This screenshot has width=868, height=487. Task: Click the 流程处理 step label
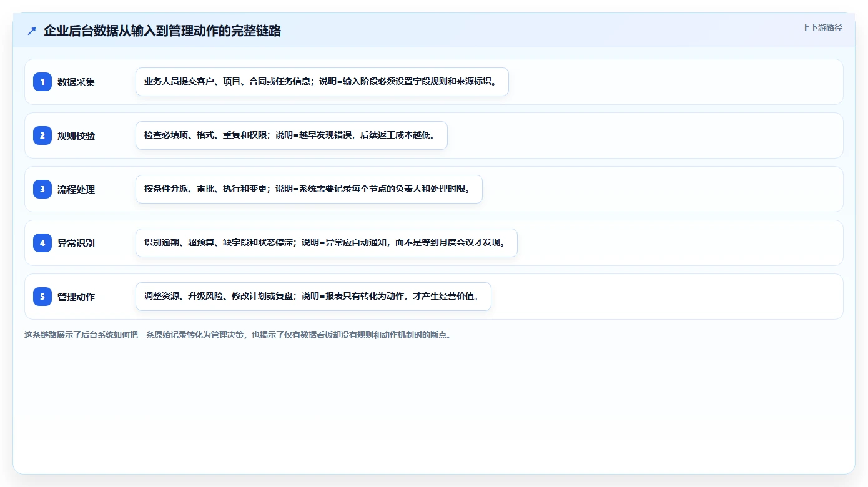click(76, 189)
